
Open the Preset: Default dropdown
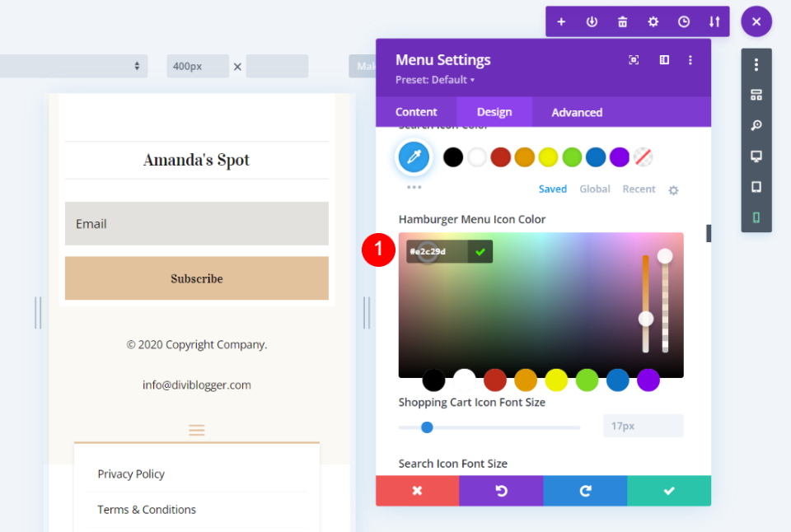click(x=435, y=80)
